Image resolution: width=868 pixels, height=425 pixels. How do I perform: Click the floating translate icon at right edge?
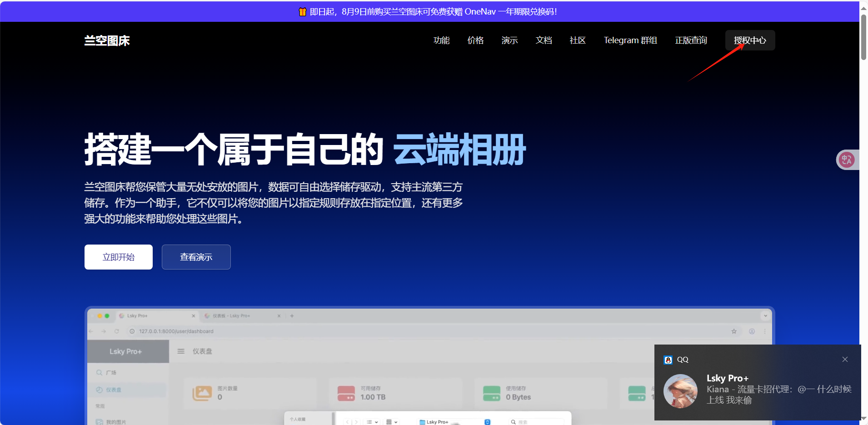(x=847, y=160)
